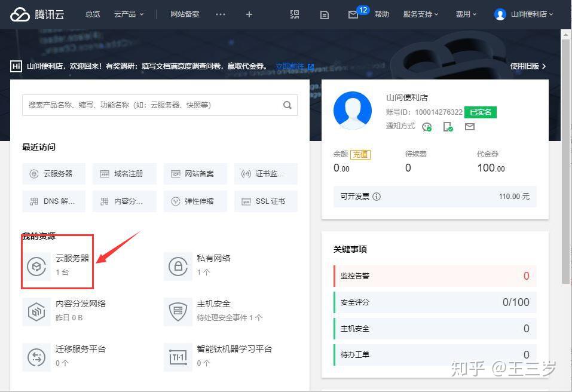
Task: Click the 充值 recharge button
Action: (x=360, y=155)
